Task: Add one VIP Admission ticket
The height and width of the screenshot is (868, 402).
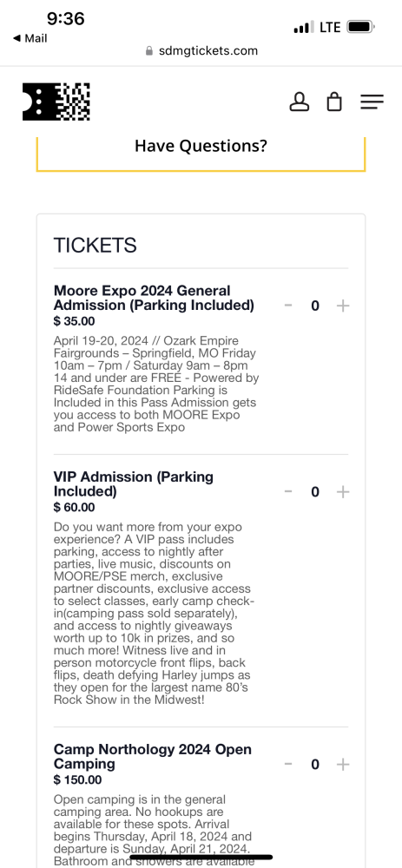Action: tap(343, 491)
